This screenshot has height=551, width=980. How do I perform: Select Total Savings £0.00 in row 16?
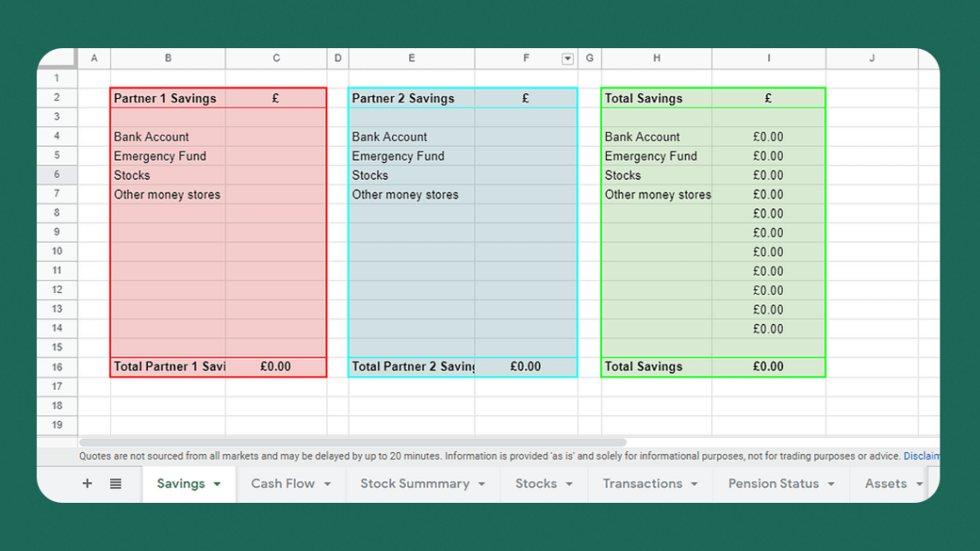coord(769,367)
